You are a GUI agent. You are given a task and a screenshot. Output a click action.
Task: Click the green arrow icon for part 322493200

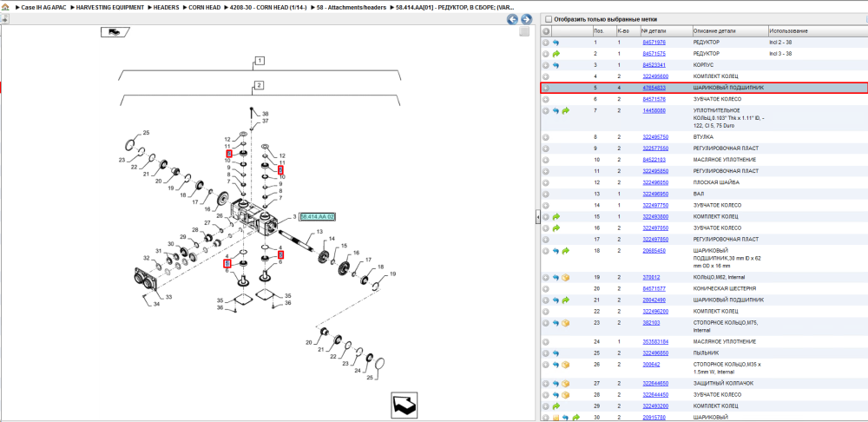tap(556, 406)
